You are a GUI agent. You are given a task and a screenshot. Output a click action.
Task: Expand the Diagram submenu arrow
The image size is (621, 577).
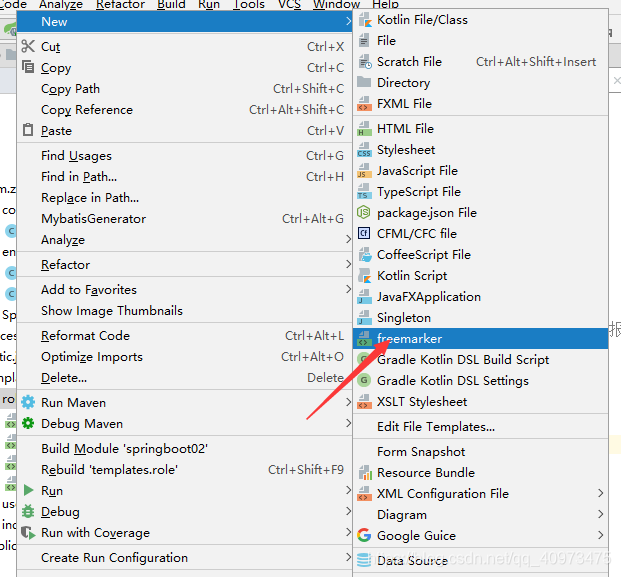click(600, 514)
